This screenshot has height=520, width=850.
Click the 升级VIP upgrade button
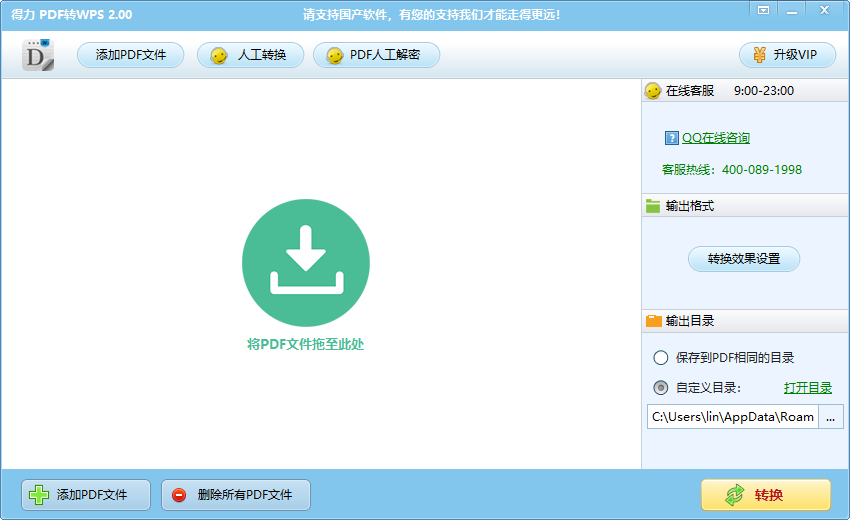[x=787, y=55]
